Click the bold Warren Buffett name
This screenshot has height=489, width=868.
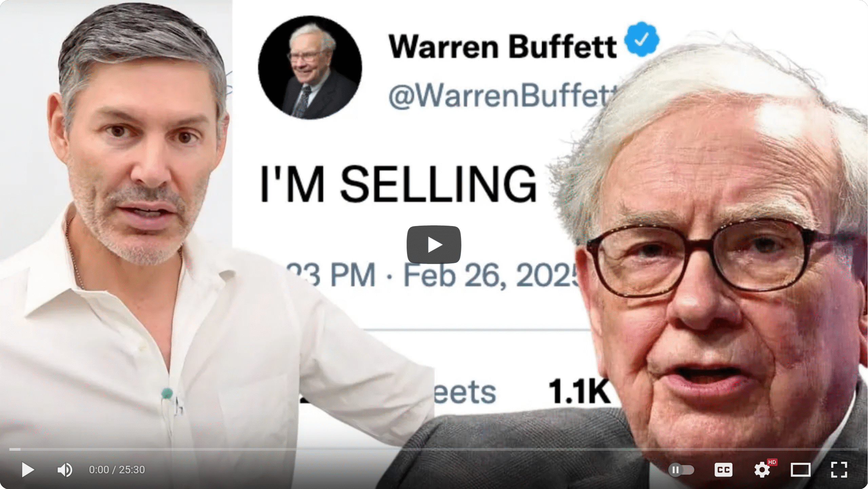pos(502,46)
